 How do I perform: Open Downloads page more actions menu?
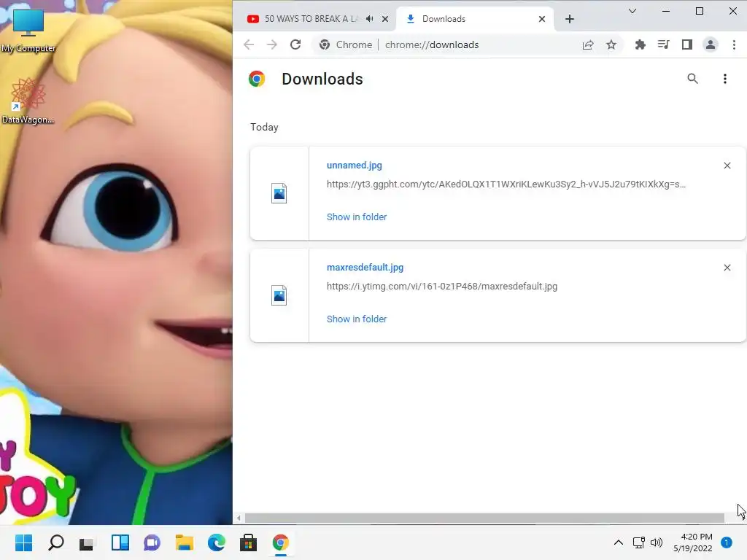tap(724, 79)
